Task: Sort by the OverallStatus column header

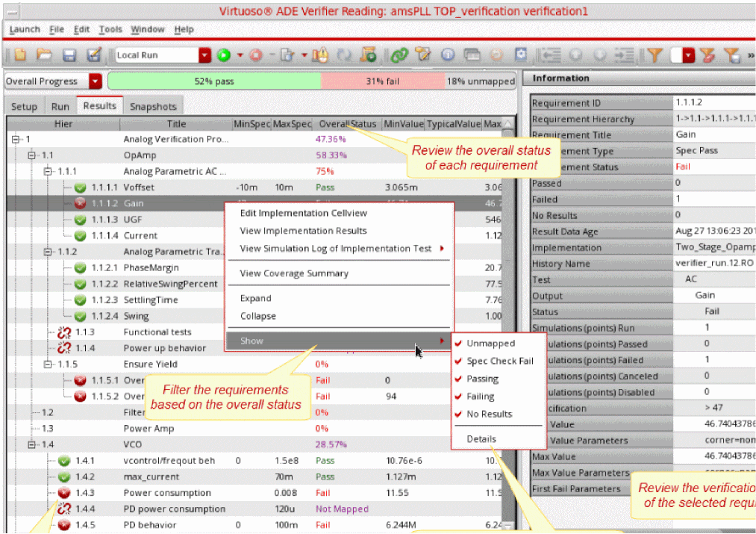Action: (347, 124)
